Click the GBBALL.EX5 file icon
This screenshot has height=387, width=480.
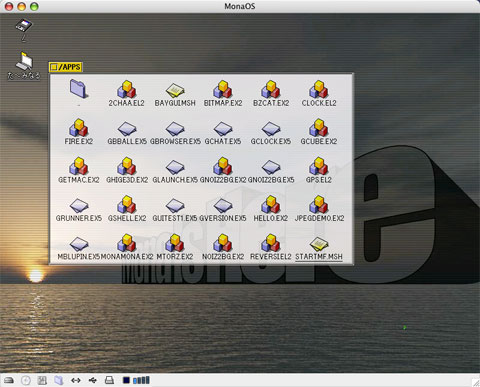click(127, 129)
